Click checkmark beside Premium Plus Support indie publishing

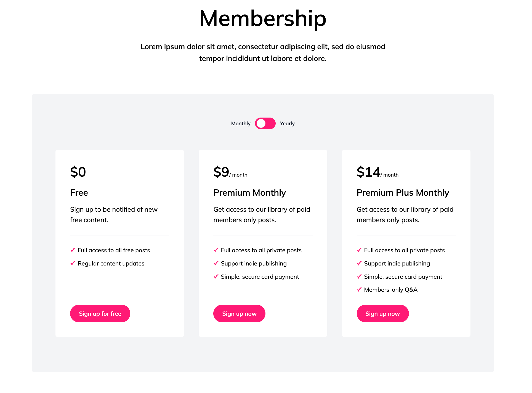click(359, 263)
